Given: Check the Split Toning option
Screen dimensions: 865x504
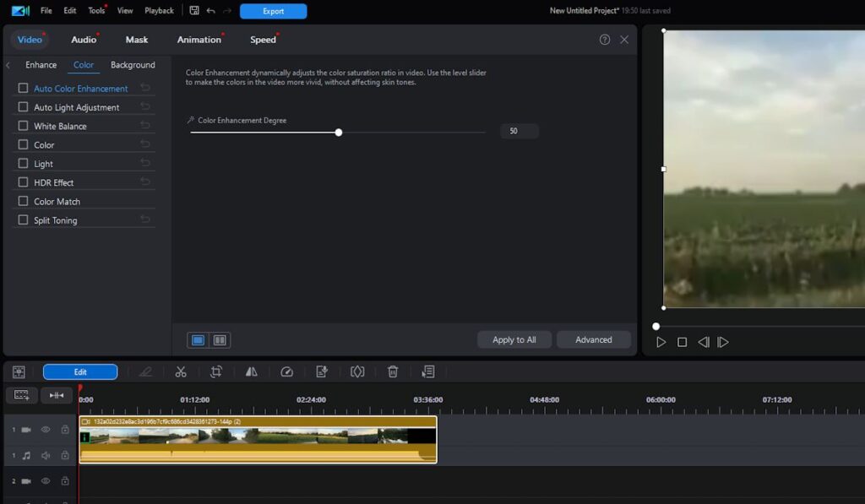Looking at the screenshot, I should 24,220.
